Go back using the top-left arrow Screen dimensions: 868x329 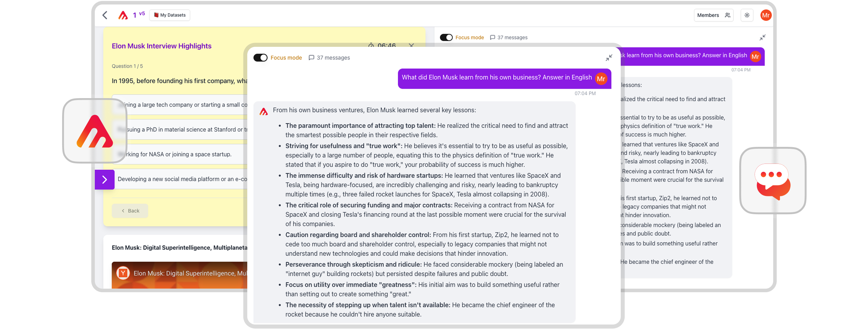pos(105,15)
